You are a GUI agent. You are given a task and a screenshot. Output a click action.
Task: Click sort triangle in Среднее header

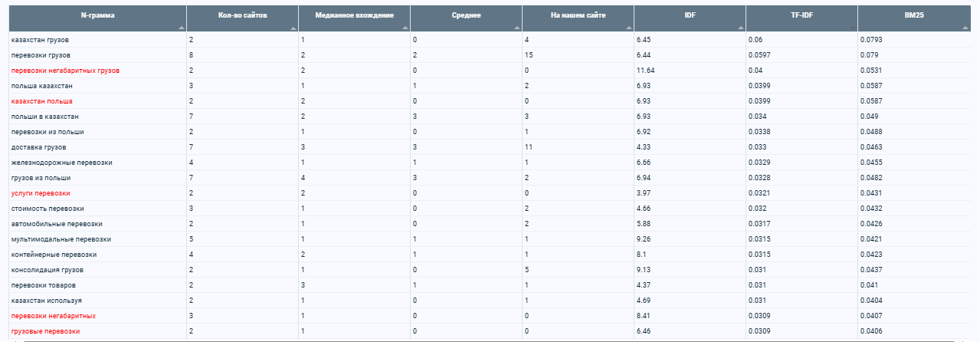coord(517,27)
